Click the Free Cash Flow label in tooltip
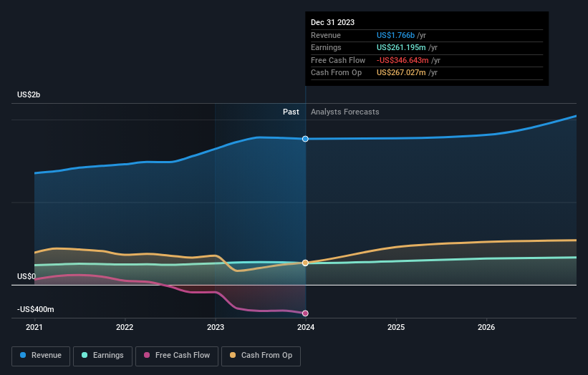 [338, 60]
